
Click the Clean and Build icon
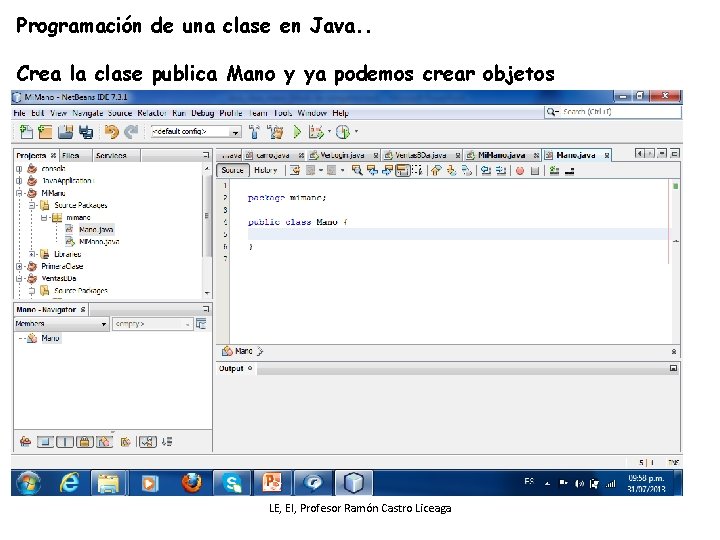click(275, 132)
